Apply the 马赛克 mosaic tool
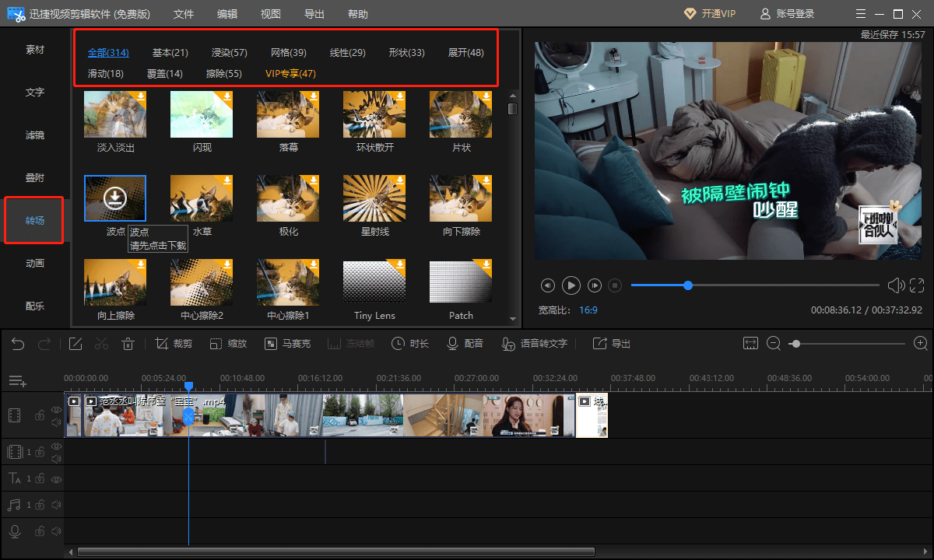Screen dimensions: 934x560 [x=287, y=344]
